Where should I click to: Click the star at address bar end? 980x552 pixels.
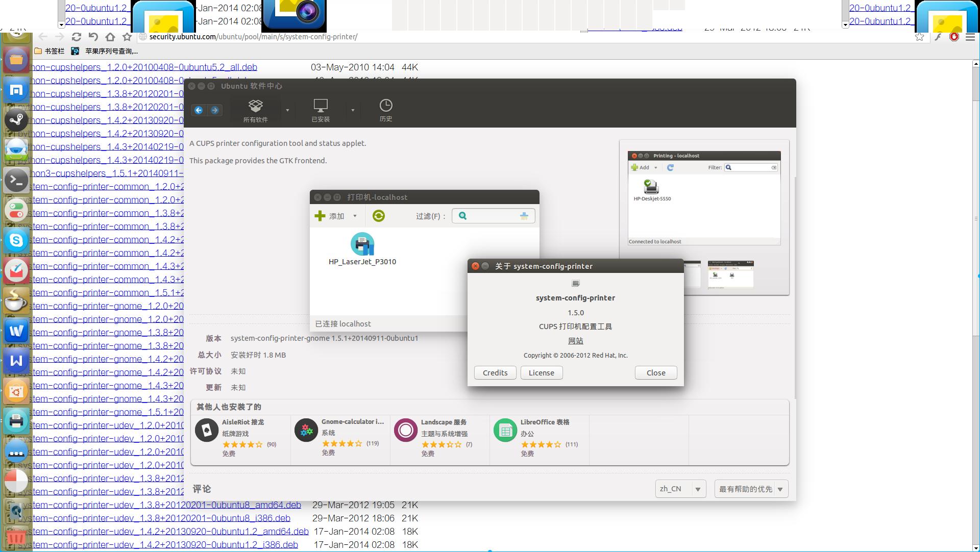[919, 37]
